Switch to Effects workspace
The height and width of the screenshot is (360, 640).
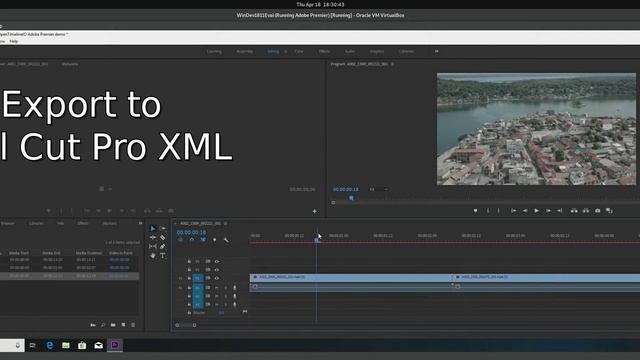[324, 51]
